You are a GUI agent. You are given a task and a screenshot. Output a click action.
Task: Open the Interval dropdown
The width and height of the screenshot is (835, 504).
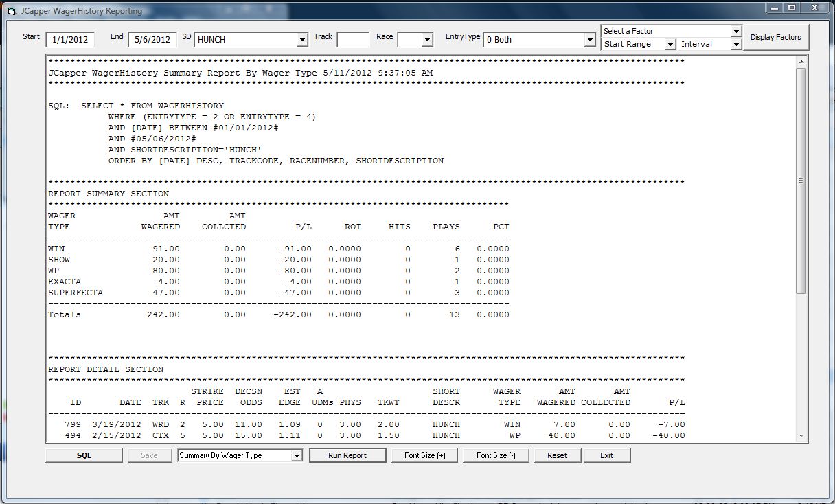point(736,44)
